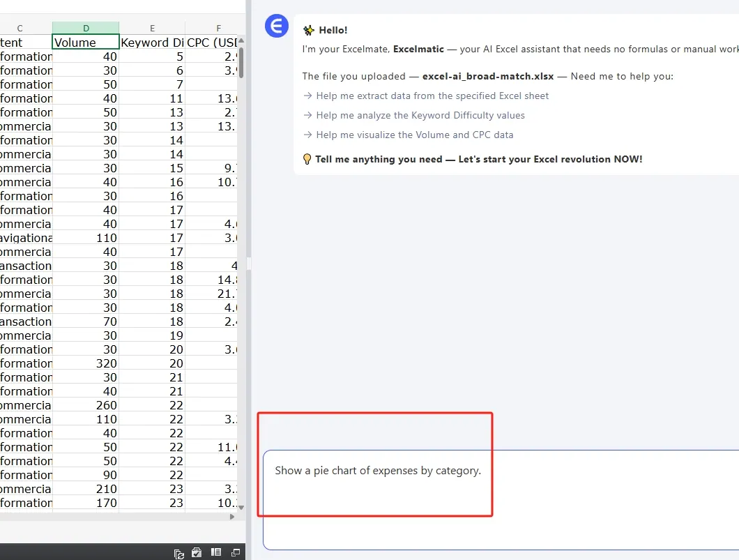Select column F header
This screenshot has height=560, width=739.
(218, 28)
